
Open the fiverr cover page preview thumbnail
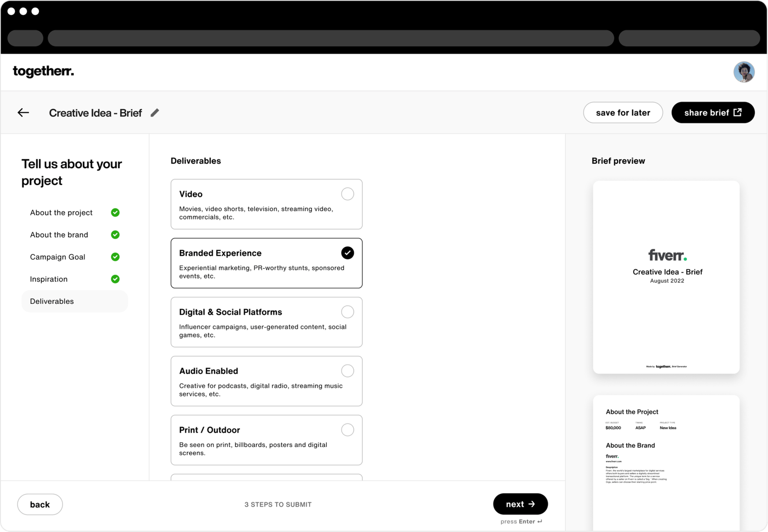(x=666, y=277)
